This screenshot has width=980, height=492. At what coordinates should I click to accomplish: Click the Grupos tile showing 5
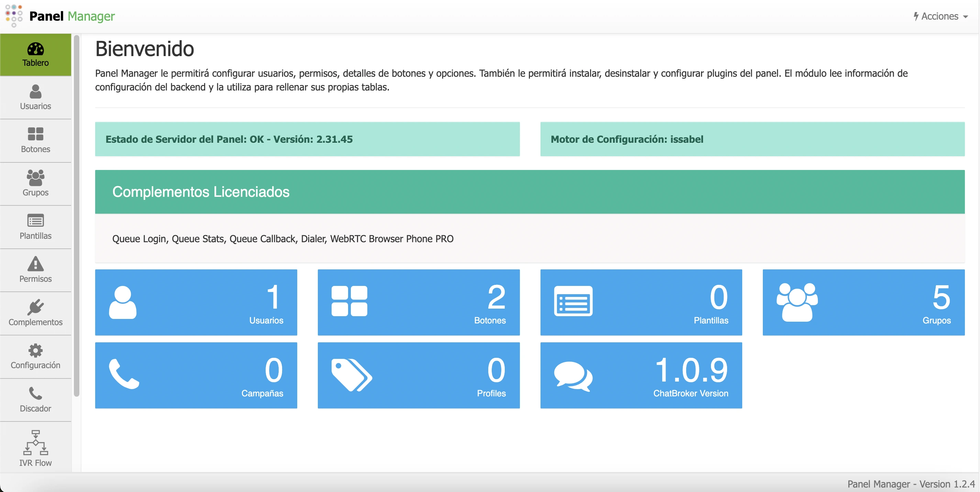pyautogui.click(x=863, y=302)
